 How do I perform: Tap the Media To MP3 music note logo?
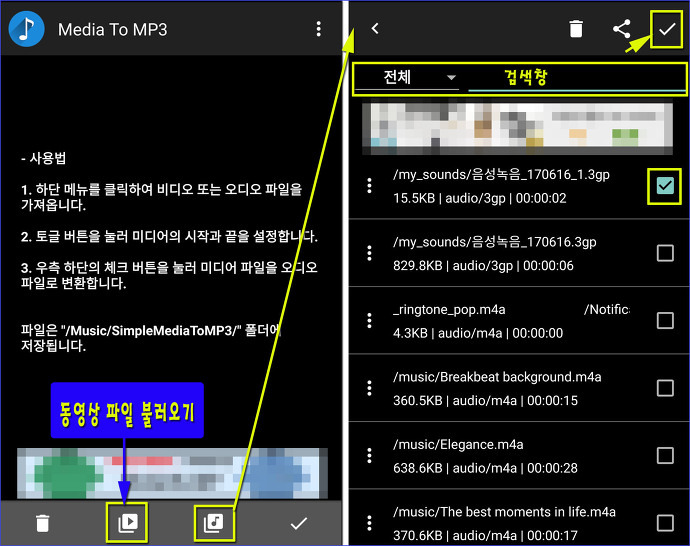click(26, 29)
